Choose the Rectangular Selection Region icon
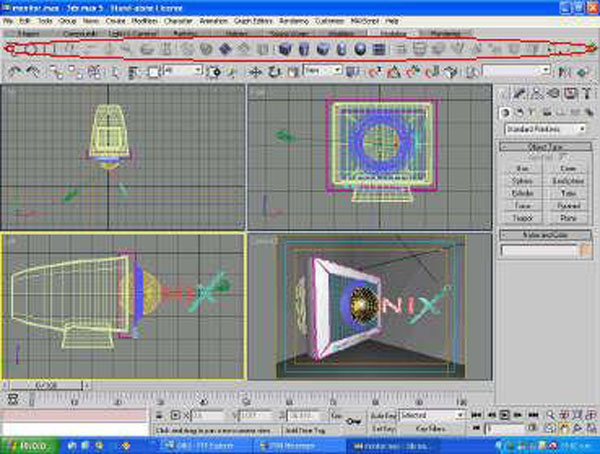Image resolution: width=600 pixels, height=454 pixels. click(x=153, y=72)
